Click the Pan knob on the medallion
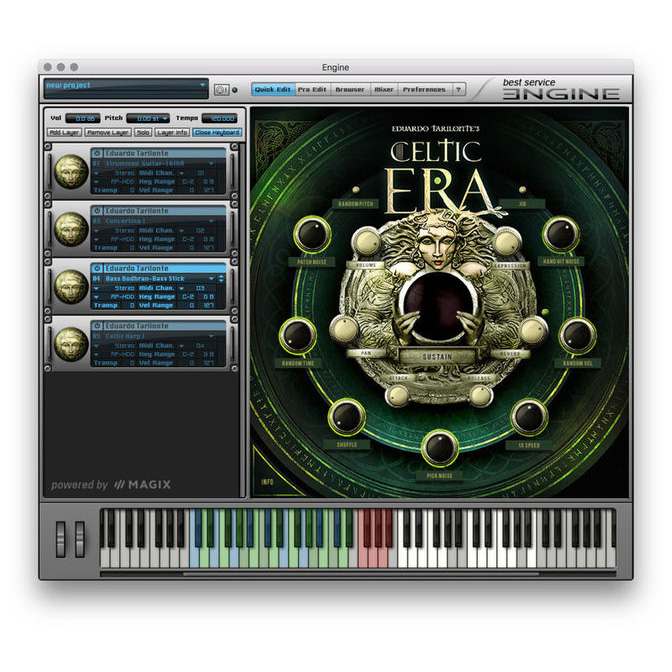This screenshot has width=672, height=672. [x=345, y=330]
